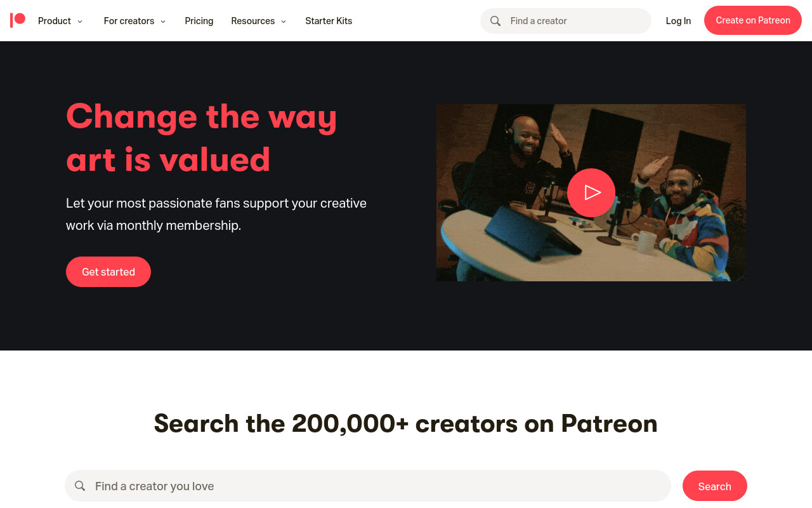Click the Patreon logo icon

(x=18, y=20)
